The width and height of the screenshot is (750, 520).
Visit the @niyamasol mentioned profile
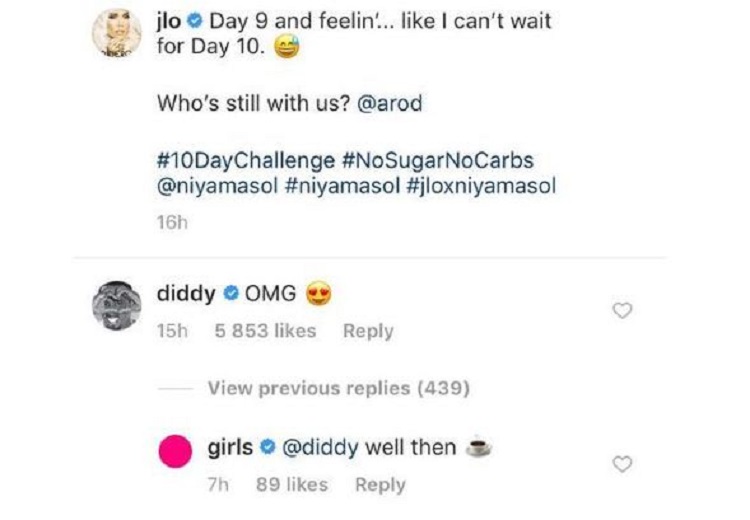pos(218,186)
